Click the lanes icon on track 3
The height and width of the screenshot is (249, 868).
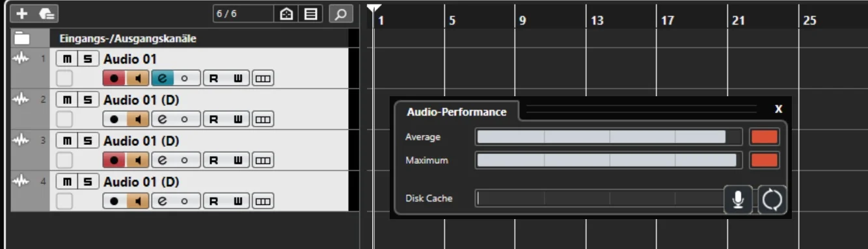(x=263, y=160)
